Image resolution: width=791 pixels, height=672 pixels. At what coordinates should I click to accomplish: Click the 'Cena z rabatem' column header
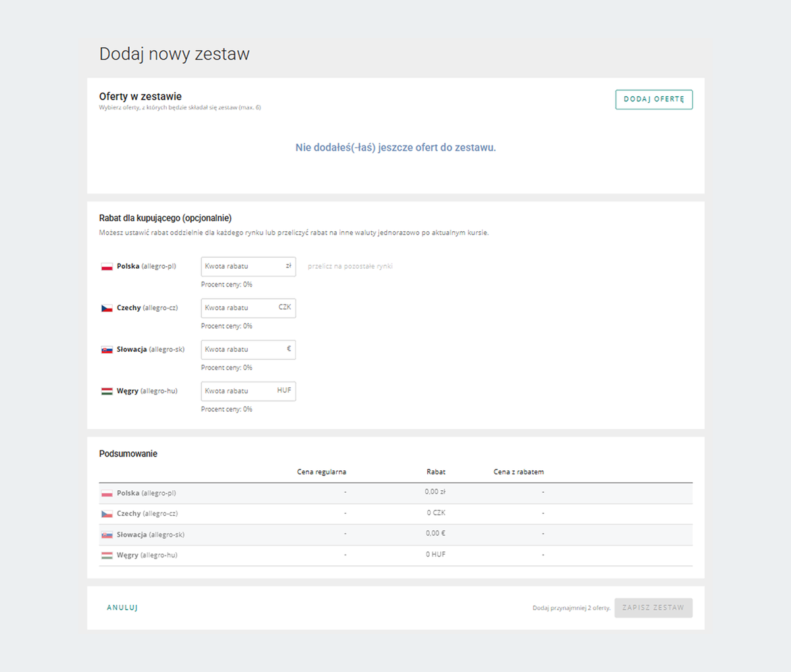coord(519,472)
